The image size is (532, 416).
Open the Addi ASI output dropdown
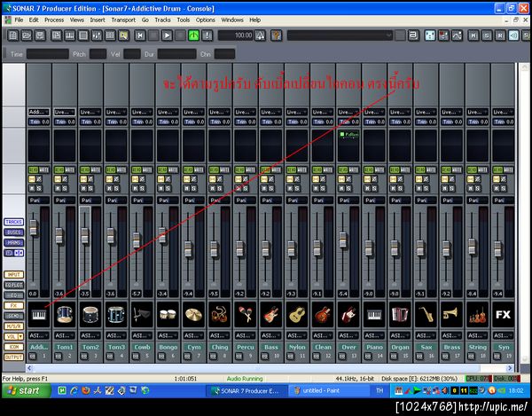39,335
